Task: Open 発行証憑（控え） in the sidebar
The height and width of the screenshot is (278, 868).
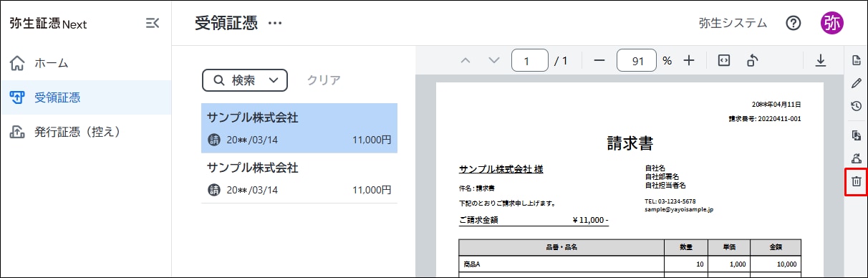Action: coord(85,132)
